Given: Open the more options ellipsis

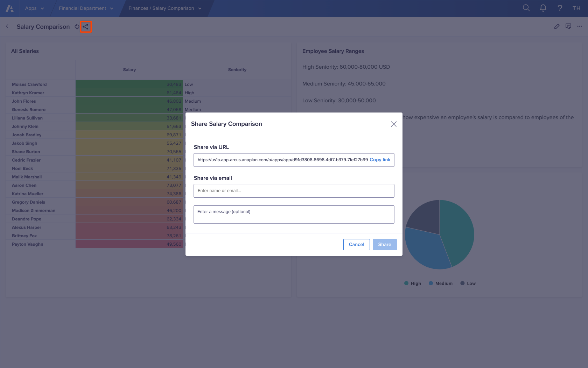Looking at the screenshot, I should 580,27.
